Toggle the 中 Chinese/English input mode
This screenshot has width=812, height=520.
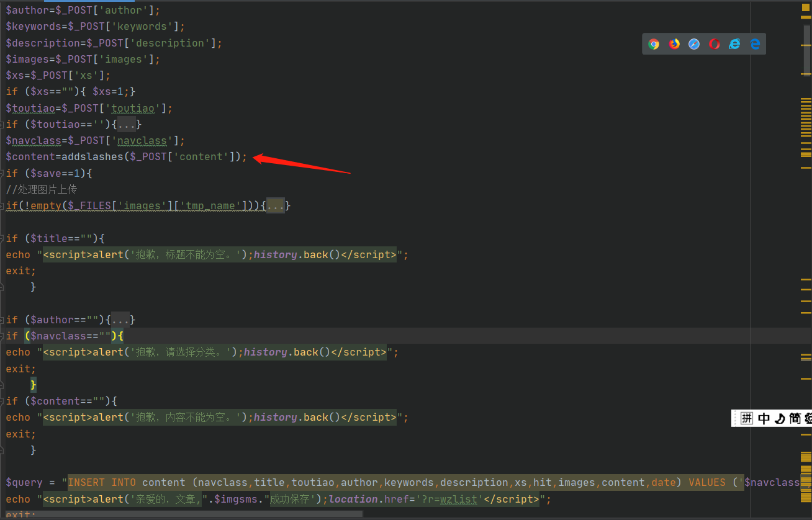[x=764, y=418]
